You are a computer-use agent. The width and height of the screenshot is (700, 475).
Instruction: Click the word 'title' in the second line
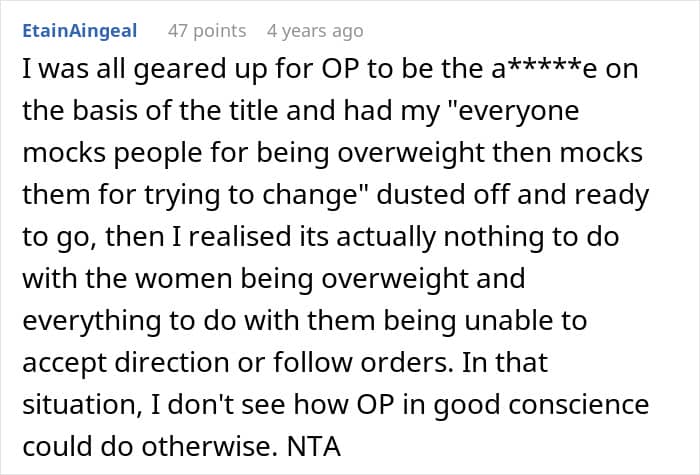pyautogui.click(x=254, y=110)
